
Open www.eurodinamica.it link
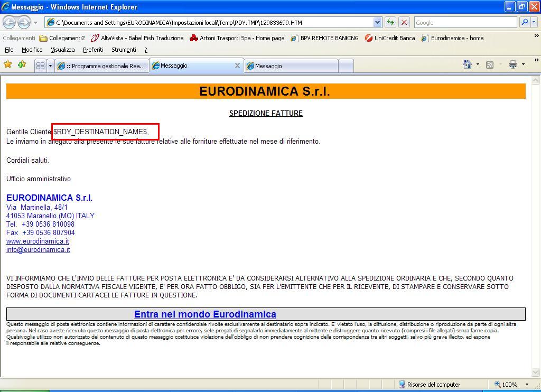coord(38,241)
